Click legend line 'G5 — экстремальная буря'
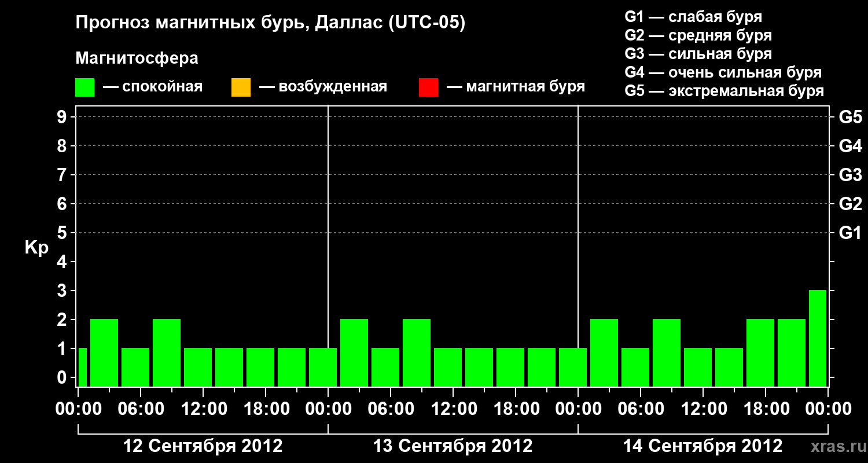868x463 pixels. click(724, 91)
